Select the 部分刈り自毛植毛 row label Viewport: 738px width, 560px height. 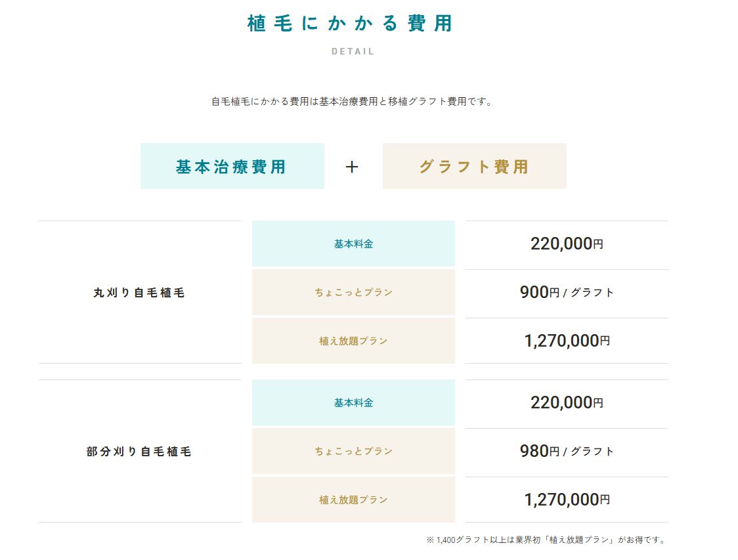tap(139, 452)
